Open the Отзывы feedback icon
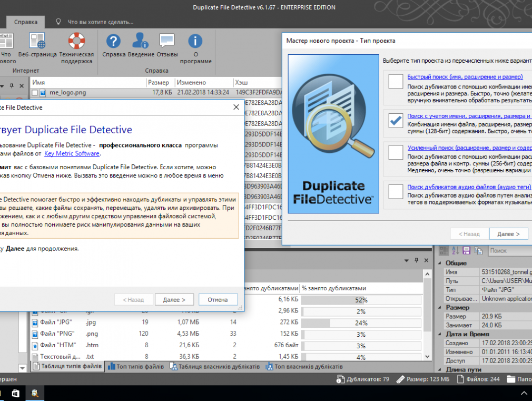The width and height of the screenshot is (532, 401). pos(167,41)
